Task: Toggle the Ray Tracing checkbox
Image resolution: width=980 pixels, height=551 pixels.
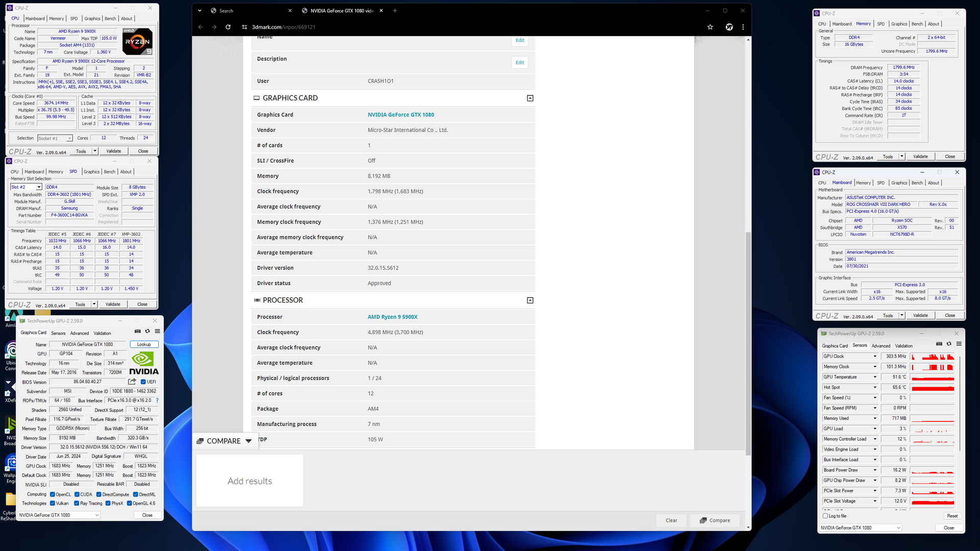Action: [77, 504]
